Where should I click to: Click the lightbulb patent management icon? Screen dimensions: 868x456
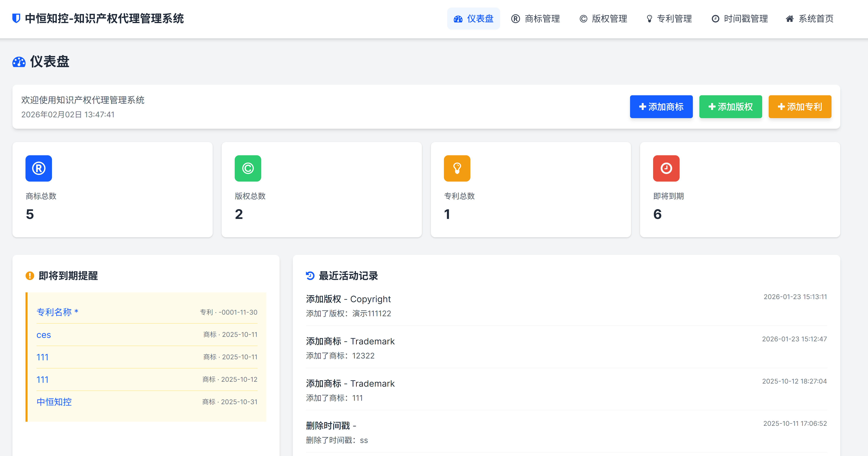coord(650,19)
